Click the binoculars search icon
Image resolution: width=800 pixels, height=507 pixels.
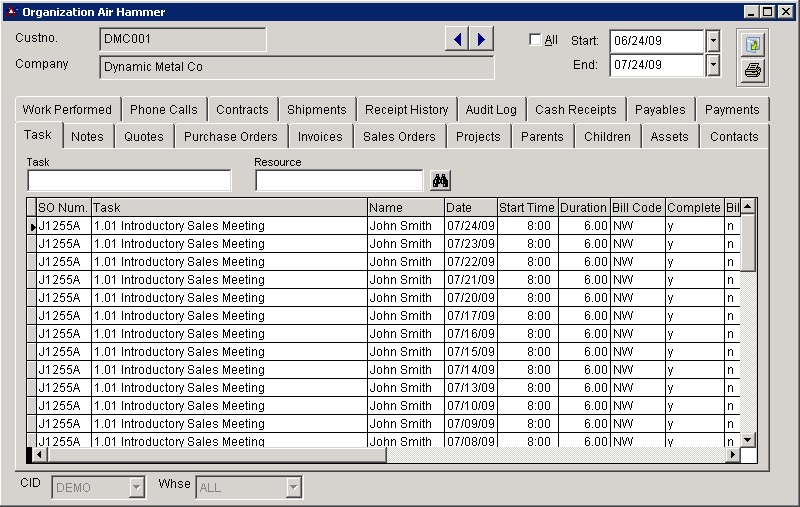[x=440, y=180]
